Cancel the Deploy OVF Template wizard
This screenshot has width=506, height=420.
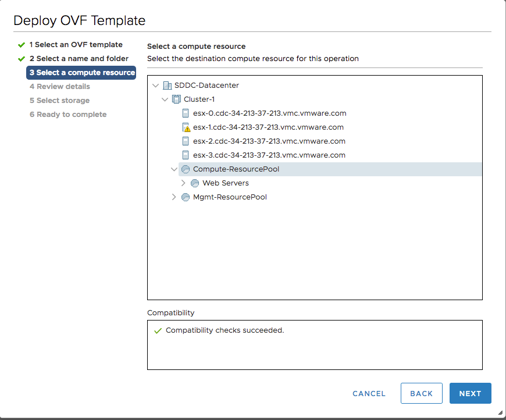pyautogui.click(x=369, y=394)
